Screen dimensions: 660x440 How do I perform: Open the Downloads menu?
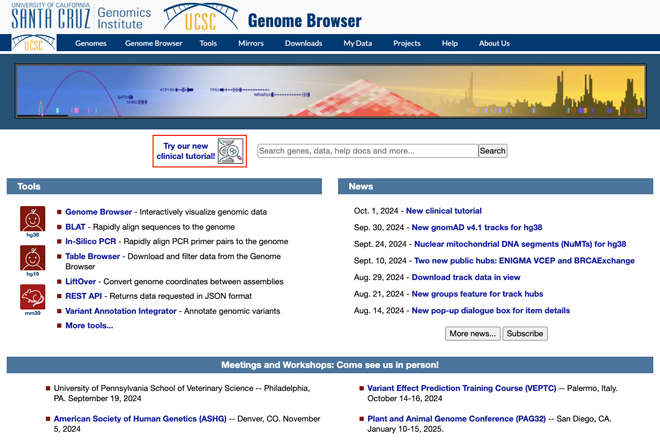[303, 43]
